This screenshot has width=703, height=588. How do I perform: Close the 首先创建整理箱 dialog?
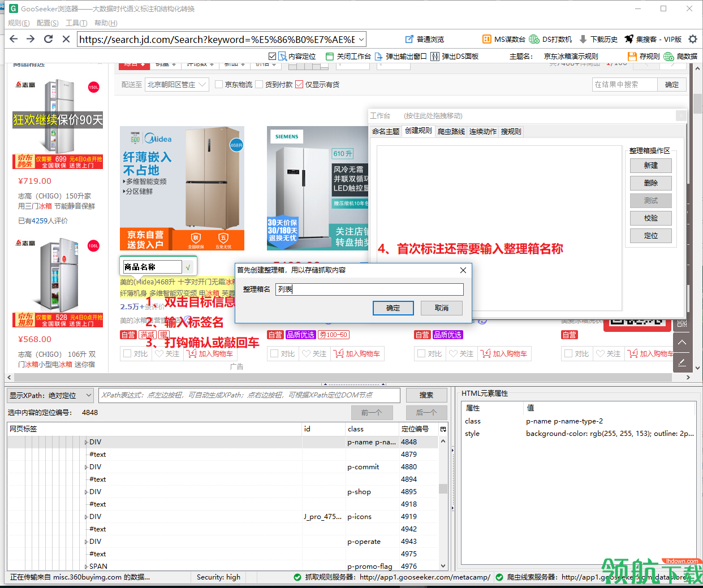(x=463, y=270)
